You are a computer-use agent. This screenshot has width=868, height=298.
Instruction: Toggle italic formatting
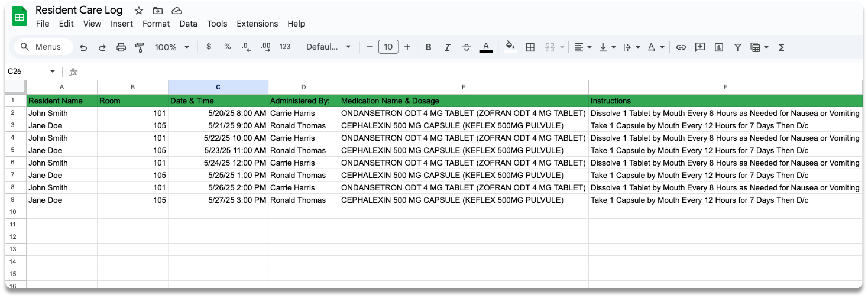447,47
